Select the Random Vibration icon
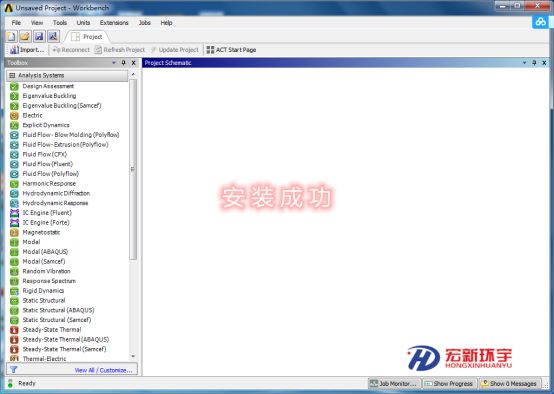The height and width of the screenshot is (394, 554). (x=14, y=271)
